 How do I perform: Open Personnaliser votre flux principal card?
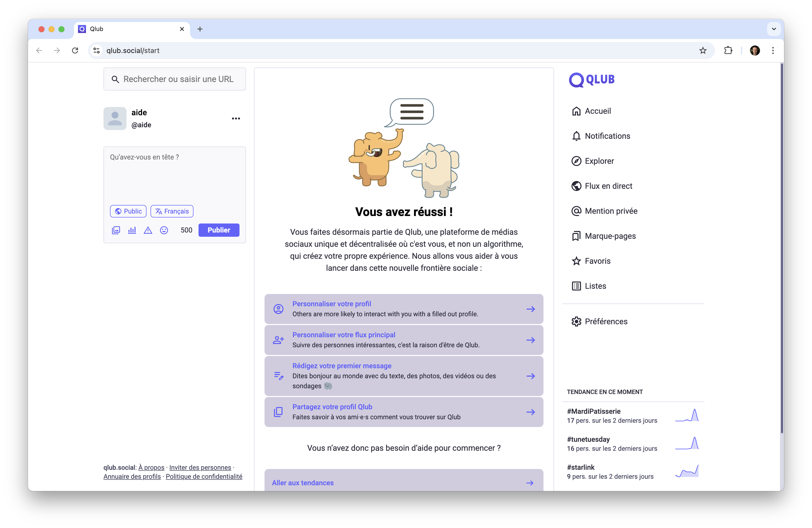403,340
